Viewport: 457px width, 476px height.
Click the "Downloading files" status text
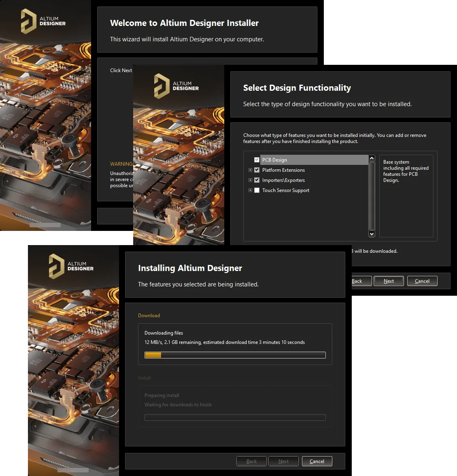tap(164, 333)
